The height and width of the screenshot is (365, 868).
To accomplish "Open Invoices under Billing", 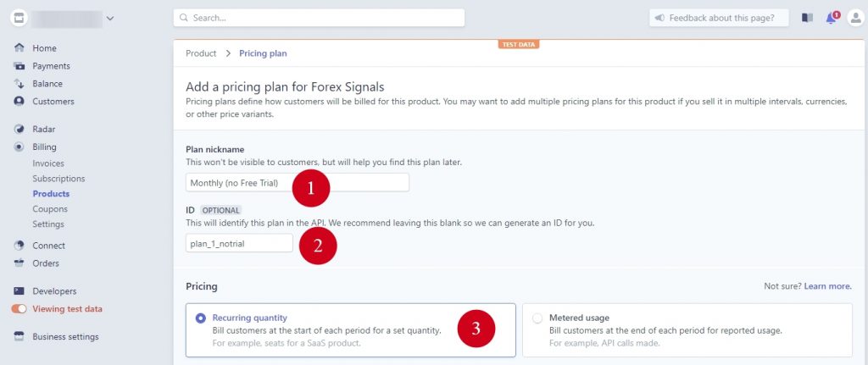I will 48,163.
